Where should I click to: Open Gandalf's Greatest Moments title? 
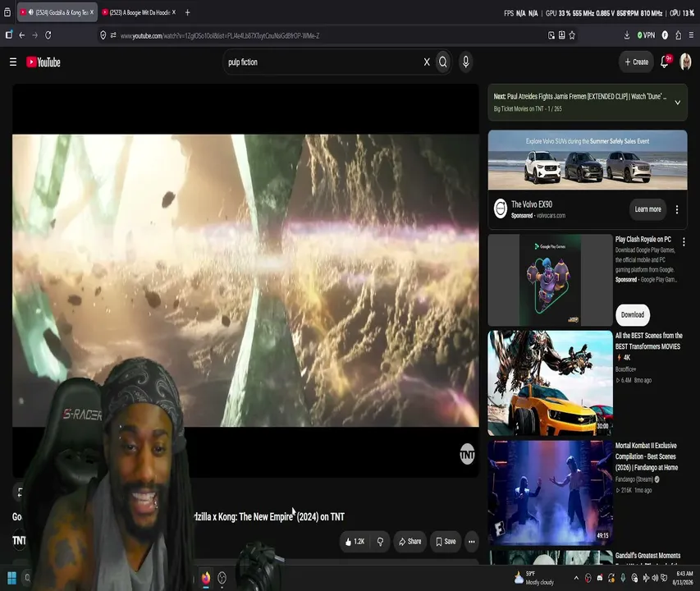[647, 556]
